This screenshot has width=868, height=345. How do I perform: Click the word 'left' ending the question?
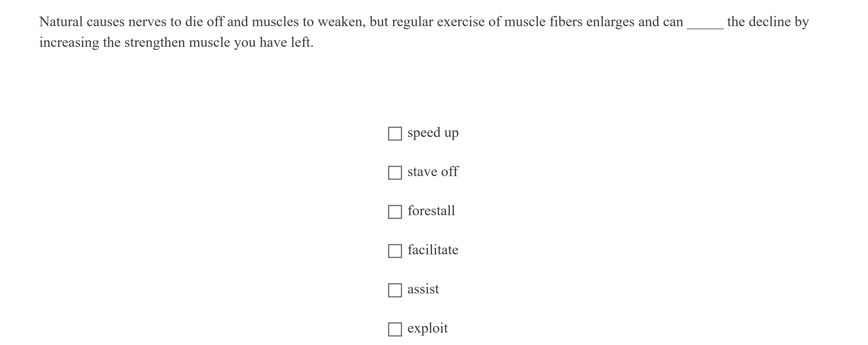301,42
